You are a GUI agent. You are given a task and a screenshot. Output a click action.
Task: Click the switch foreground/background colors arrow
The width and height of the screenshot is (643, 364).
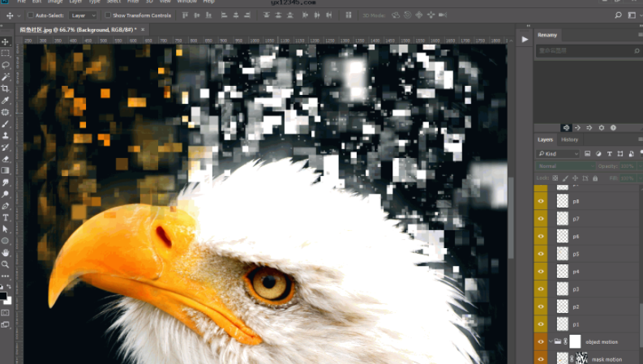coord(9,287)
